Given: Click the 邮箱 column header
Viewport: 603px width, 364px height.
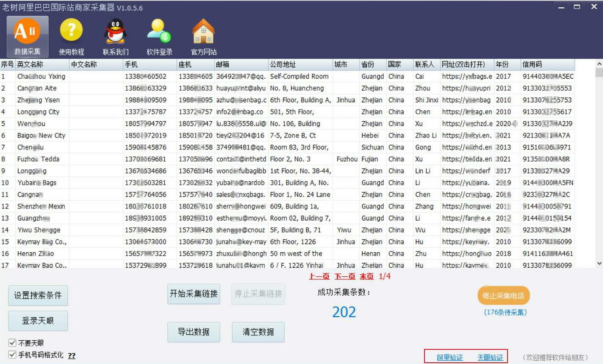Looking at the screenshot, I should pos(241,64).
